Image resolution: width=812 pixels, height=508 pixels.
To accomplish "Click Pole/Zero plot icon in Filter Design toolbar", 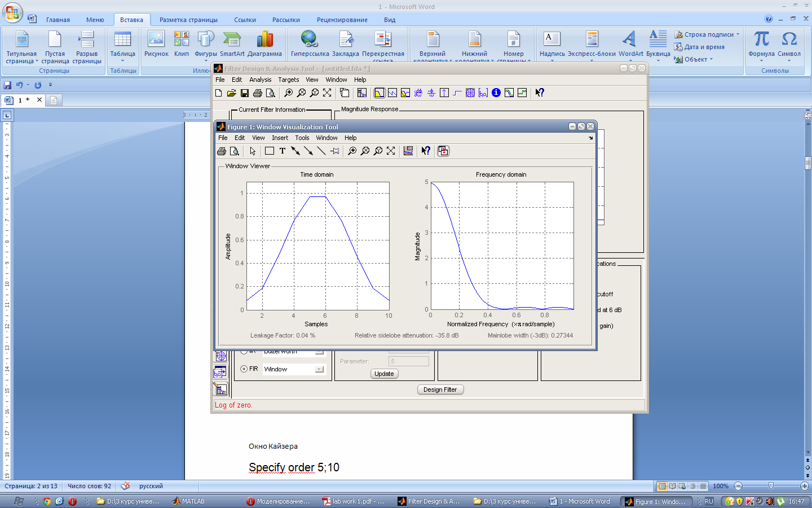I will click(470, 93).
